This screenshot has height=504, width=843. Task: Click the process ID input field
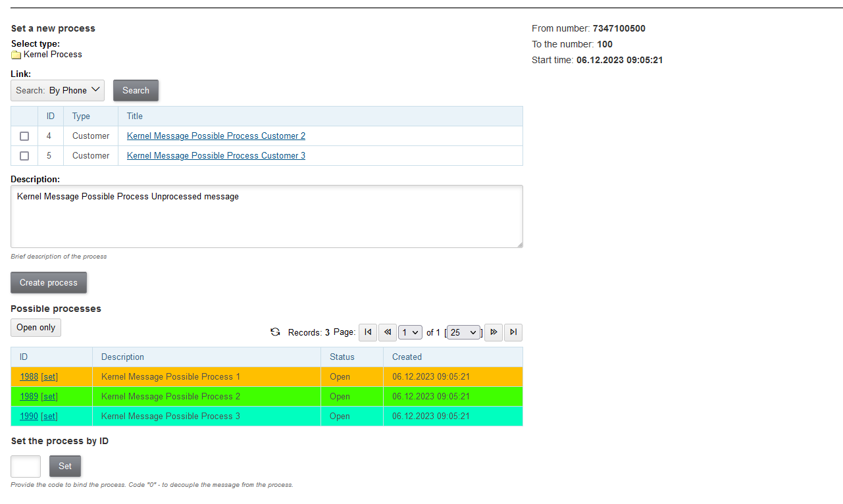(26, 466)
